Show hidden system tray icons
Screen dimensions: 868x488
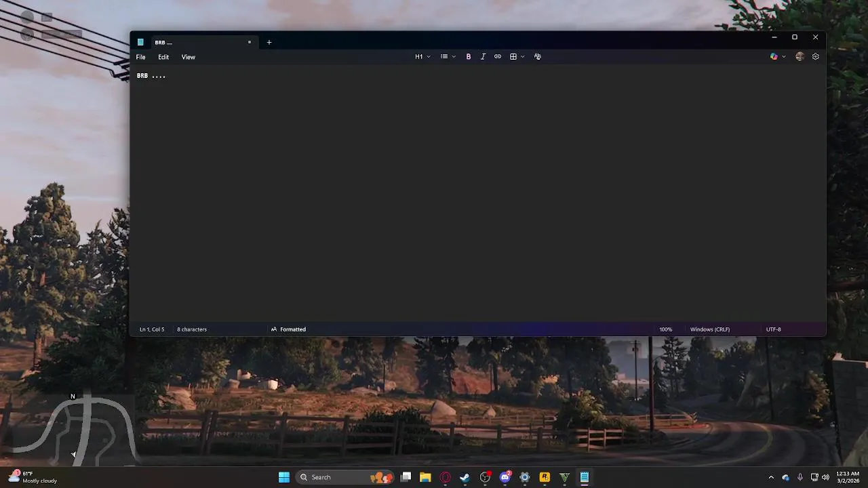coord(771,477)
